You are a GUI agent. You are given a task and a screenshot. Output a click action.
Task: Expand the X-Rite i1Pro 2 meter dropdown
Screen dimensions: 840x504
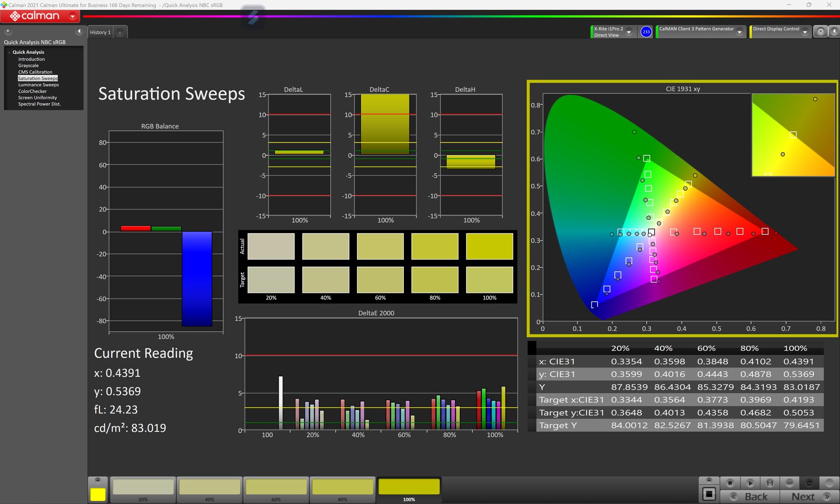629,32
